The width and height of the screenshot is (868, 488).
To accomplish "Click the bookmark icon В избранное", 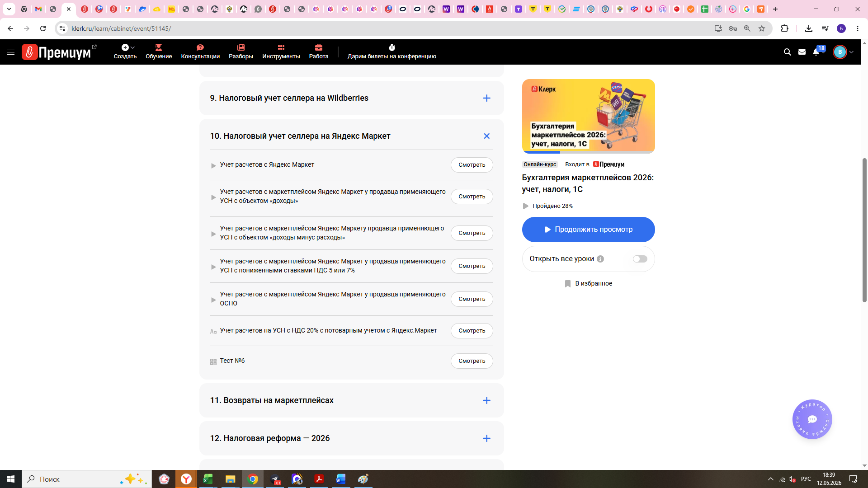I will pos(568,283).
